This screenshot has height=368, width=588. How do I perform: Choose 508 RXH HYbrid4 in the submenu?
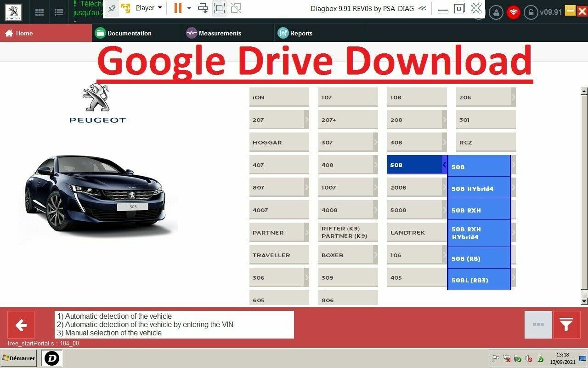(479, 233)
